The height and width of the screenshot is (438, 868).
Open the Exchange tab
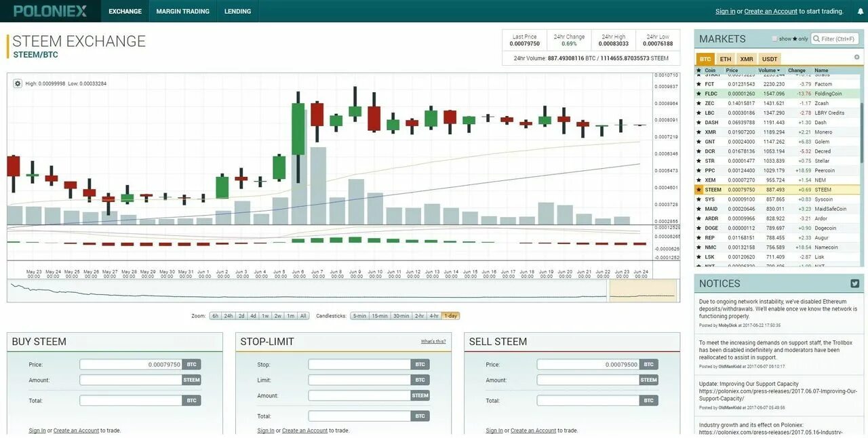point(125,12)
